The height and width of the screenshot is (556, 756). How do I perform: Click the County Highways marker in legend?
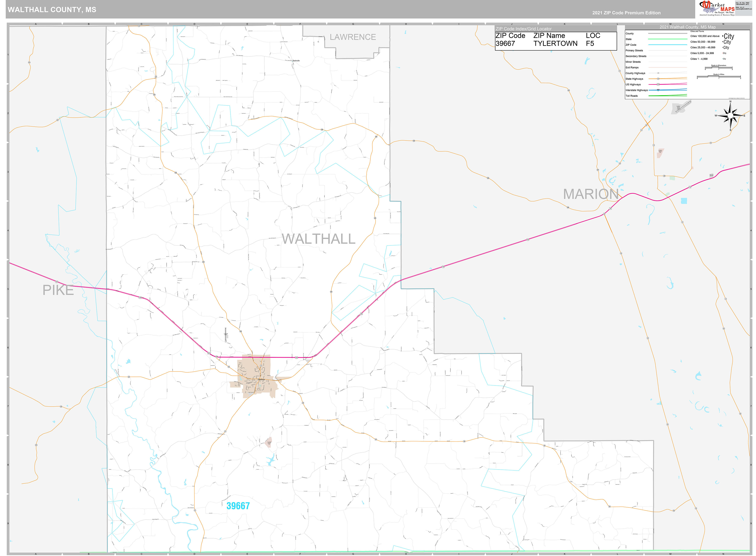[658, 73]
